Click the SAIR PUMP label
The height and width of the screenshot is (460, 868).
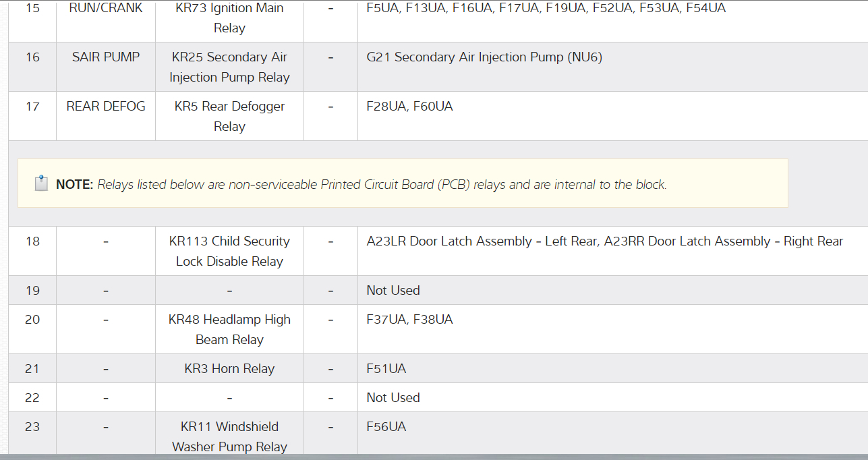click(106, 57)
